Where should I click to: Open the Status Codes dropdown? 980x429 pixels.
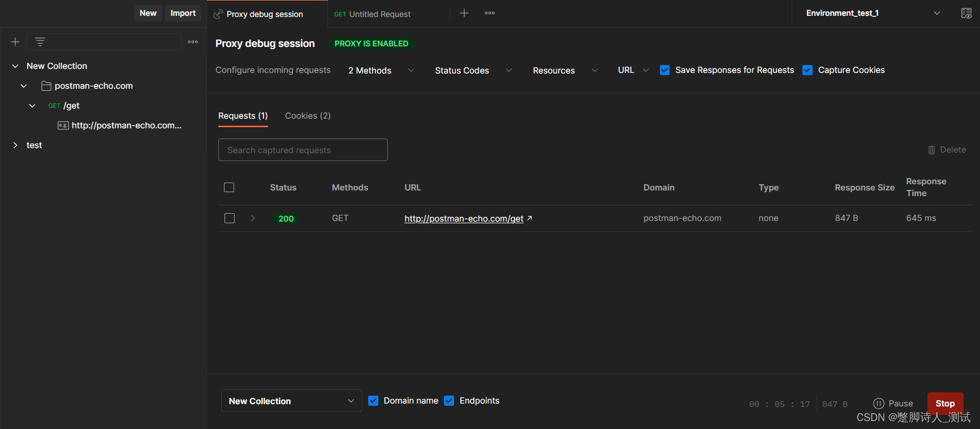pos(473,70)
